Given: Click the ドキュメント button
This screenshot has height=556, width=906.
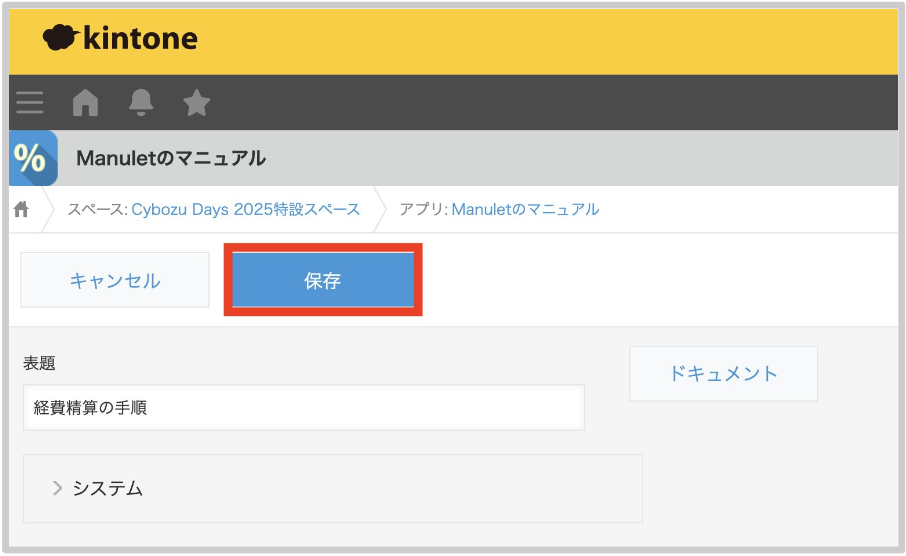Looking at the screenshot, I should tap(723, 374).
